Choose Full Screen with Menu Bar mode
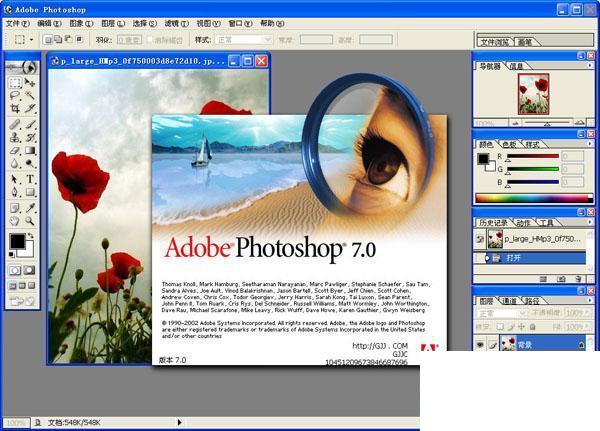 (22, 286)
